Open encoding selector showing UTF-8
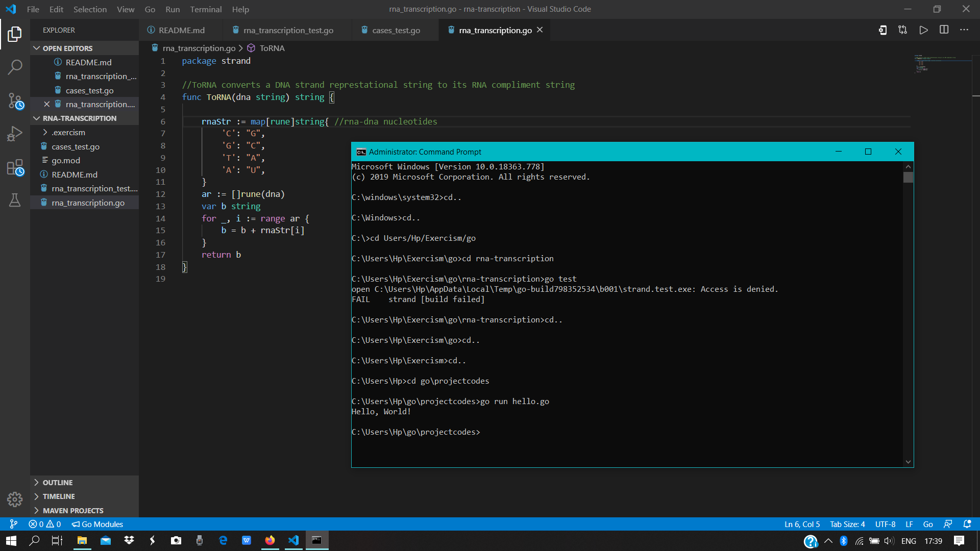980x551 pixels. pyautogui.click(x=886, y=524)
